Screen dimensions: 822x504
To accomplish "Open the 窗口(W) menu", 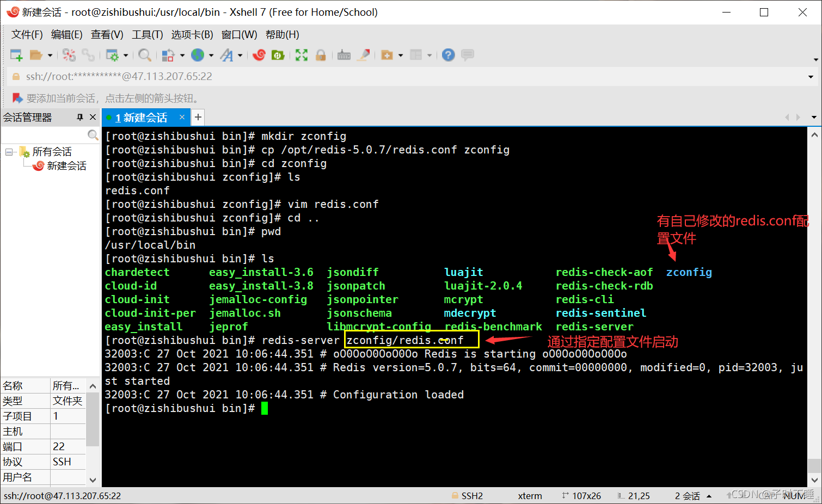I will tap(239, 35).
